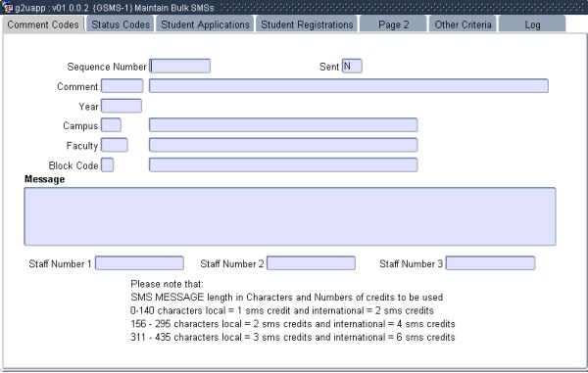The width and height of the screenshot is (588, 373).
Task: Show the Log tab
Action: tap(532, 24)
